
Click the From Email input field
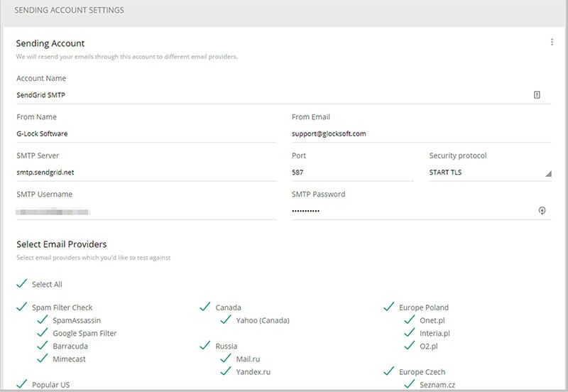[x=421, y=134]
